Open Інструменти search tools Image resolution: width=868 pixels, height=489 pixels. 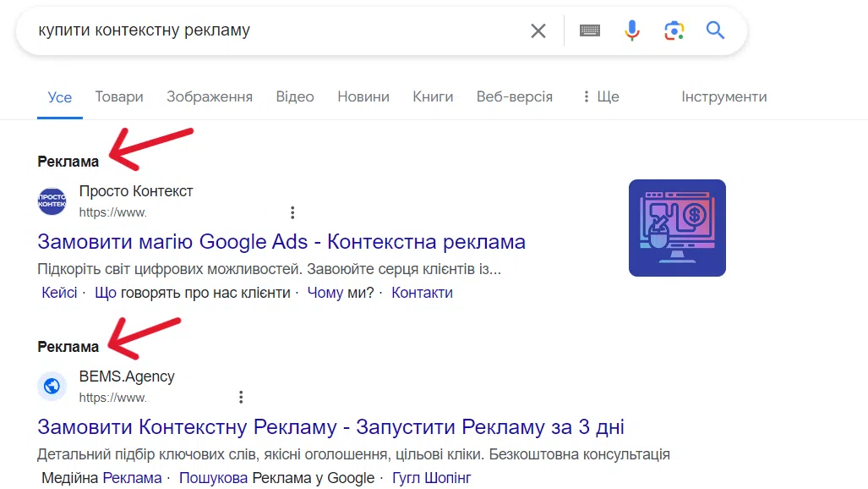point(723,96)
